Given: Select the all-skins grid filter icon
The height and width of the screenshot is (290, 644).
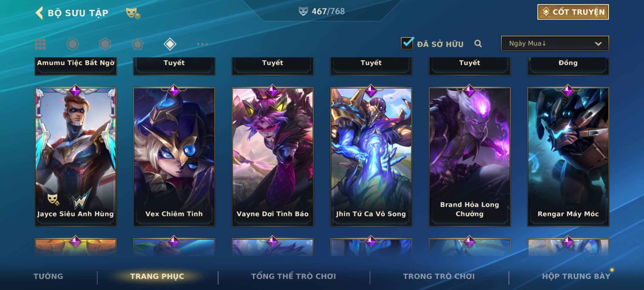Looking at the screenshot, I should (40, 44).
